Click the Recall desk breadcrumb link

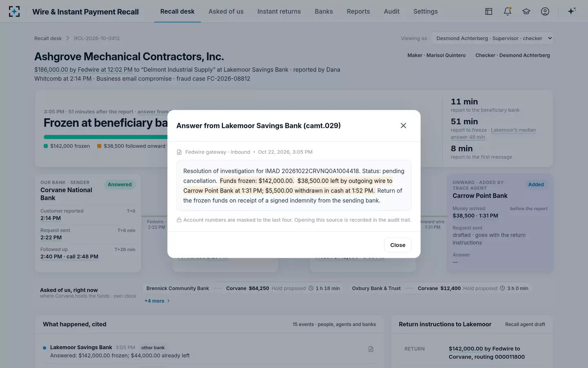point(48,38)
